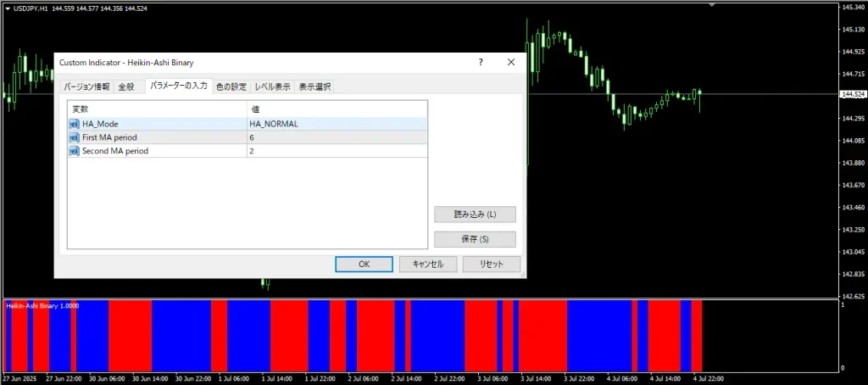
Task: Click the 142.625 price scale label
Action: coord(854,296)
